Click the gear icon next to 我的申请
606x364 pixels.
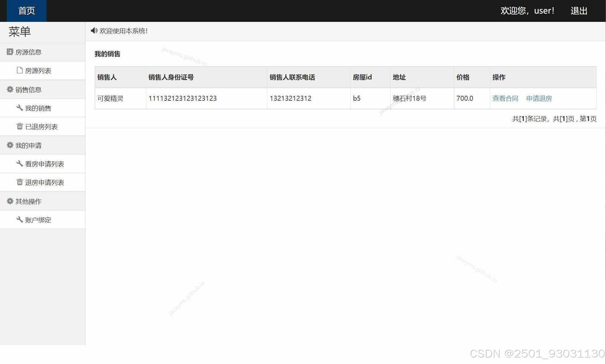(10, 145)
